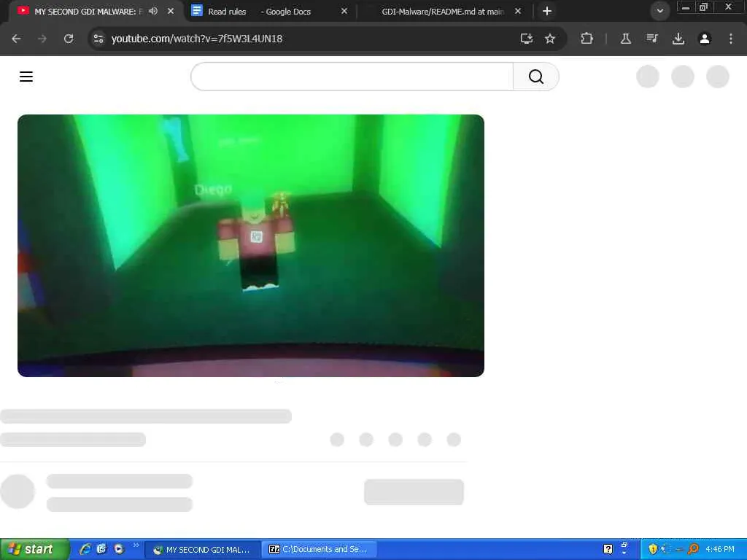
Task: Bookmark this page with the star icon
Action: [550, 39]
